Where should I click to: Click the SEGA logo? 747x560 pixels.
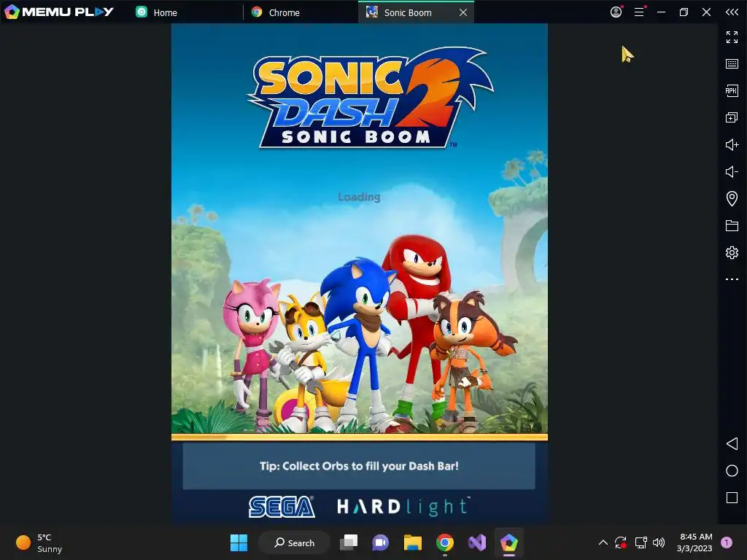(282, 507)
